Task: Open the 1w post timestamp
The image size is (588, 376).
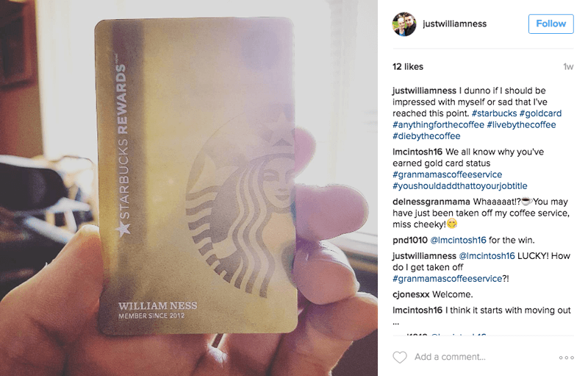Action: (568, 67)
